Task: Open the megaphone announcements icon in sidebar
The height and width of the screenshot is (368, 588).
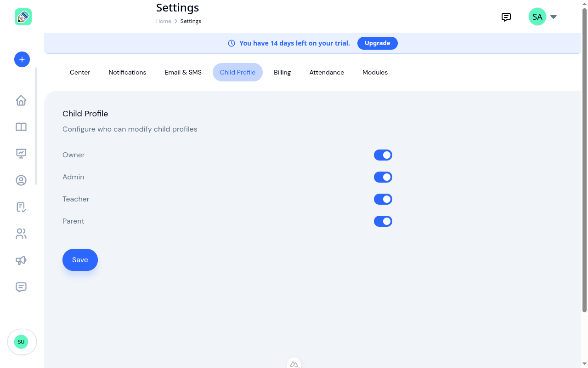Action: point(21,260)
